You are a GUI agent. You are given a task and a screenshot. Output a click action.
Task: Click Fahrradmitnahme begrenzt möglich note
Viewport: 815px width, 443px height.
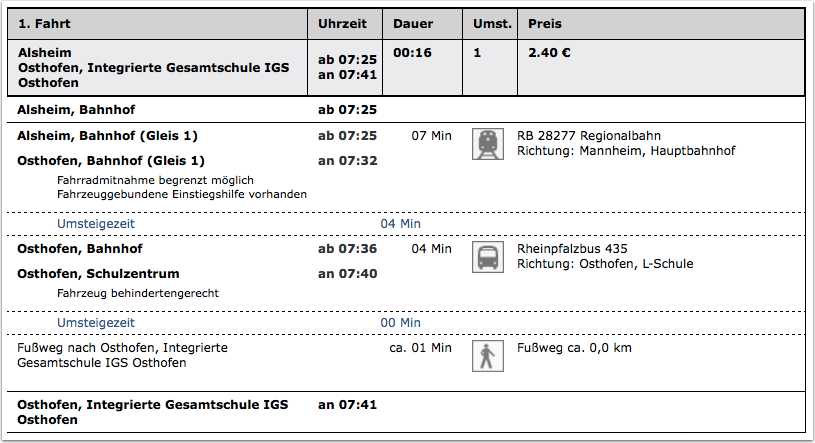(155, 180)
